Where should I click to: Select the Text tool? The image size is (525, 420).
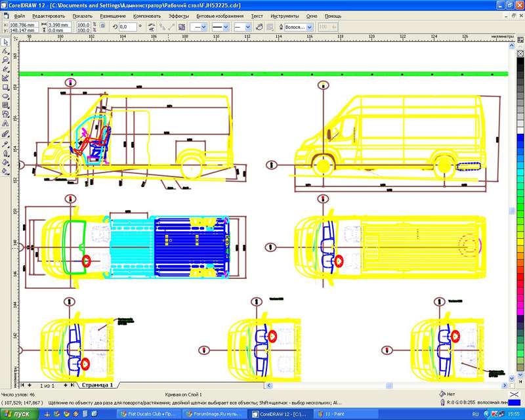point(5,123)
